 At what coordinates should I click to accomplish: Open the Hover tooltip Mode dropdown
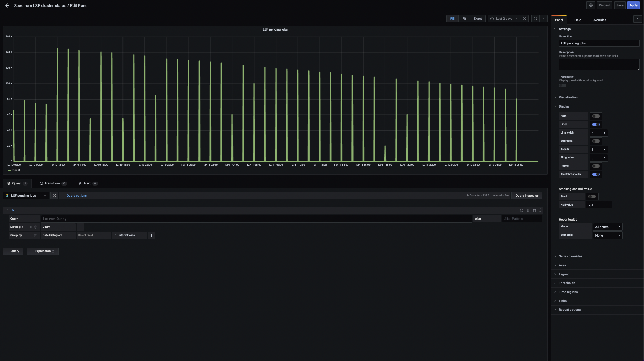pyautogui.click(x=608, y=227)
